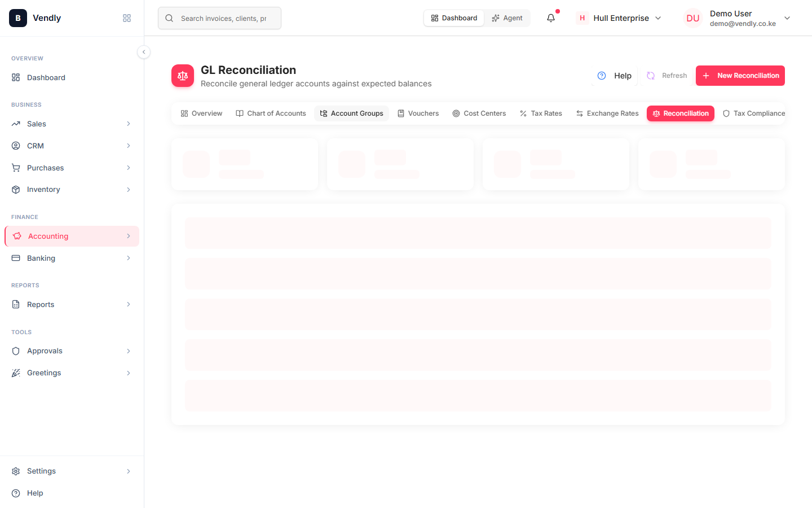This screenshot has width=812, height=508.
Task: Open the Tax Rates tab
Action: (541, 113)
